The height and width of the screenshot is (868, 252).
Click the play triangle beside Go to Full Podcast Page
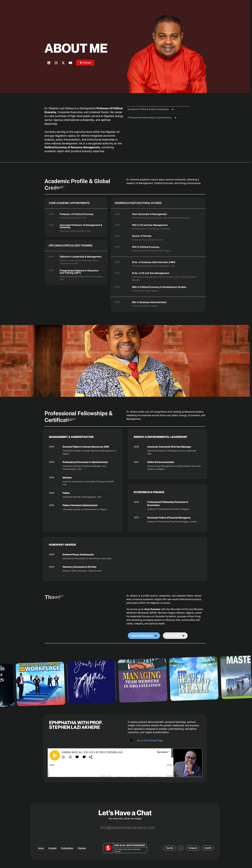point(132,740)
